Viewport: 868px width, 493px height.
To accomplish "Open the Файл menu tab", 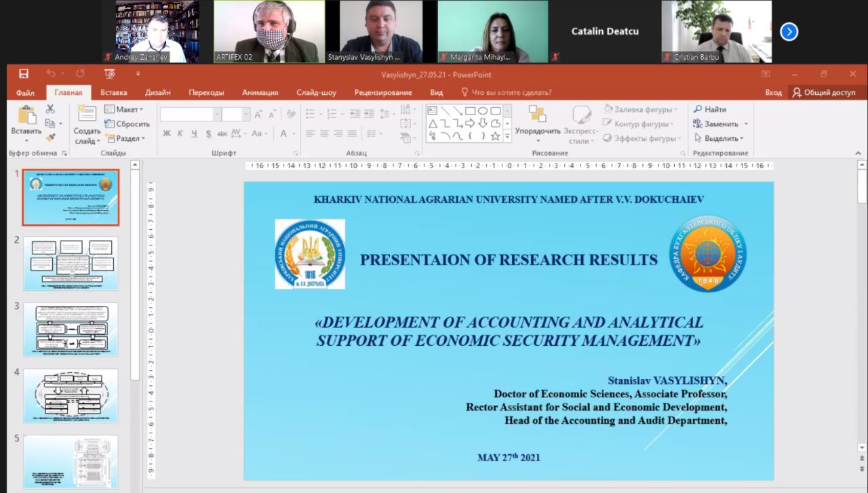I will click(x=25, y=93).
